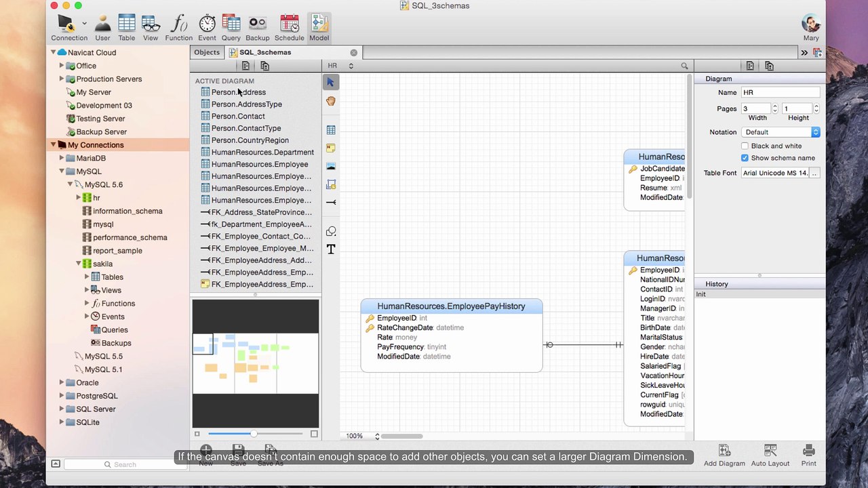Click the canvas search magnifier icon
868x488 pixels.
point(684,66)
